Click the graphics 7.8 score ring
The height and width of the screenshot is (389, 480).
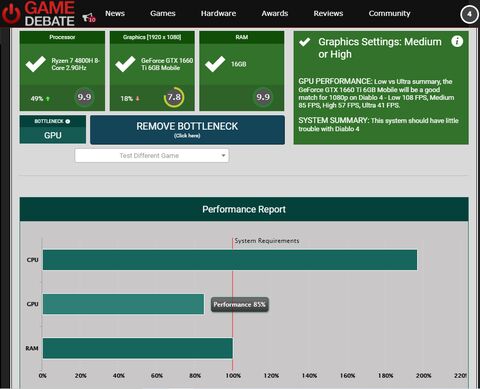click(x=174, y=97)
